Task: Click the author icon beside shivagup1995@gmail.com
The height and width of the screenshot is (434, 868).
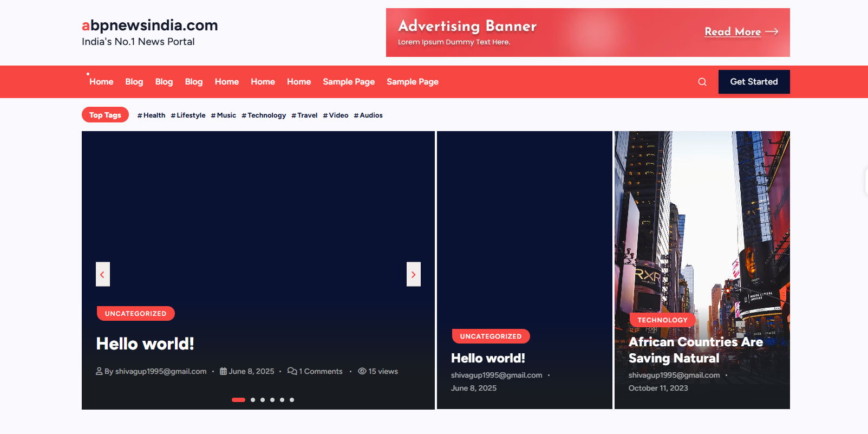Action: pyautogui.click(x=99, y=371)
